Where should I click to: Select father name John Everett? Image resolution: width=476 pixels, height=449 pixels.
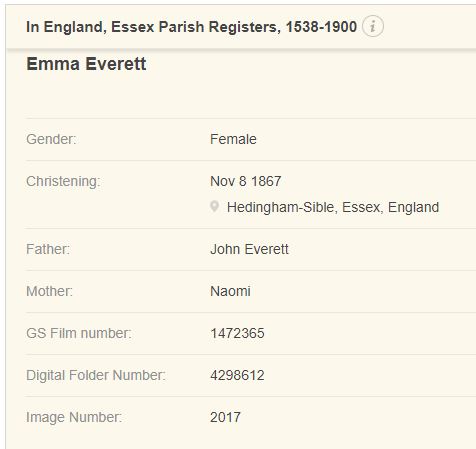(249, 249)
